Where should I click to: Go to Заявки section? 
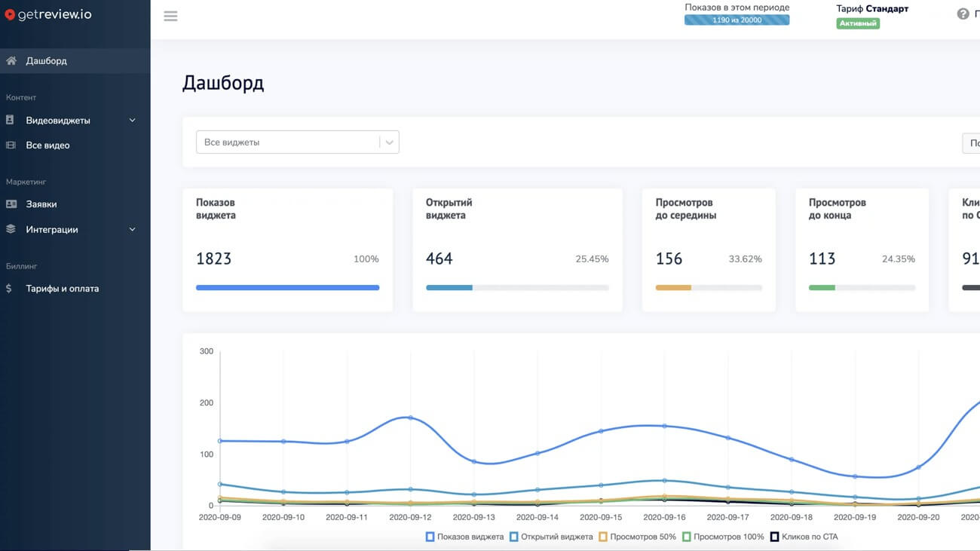tap(41, 204)
